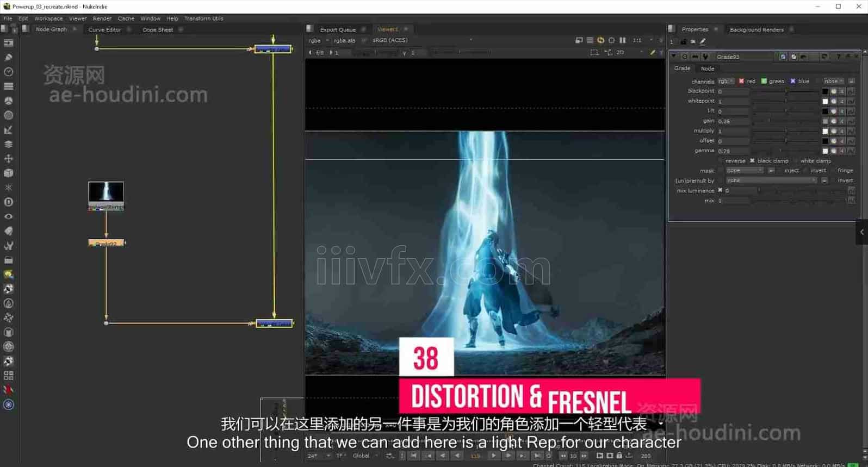Viewport: 868px width, 467px height.
Task: Open the 2D view mode dropdown
Action: [x=629, y=53]
